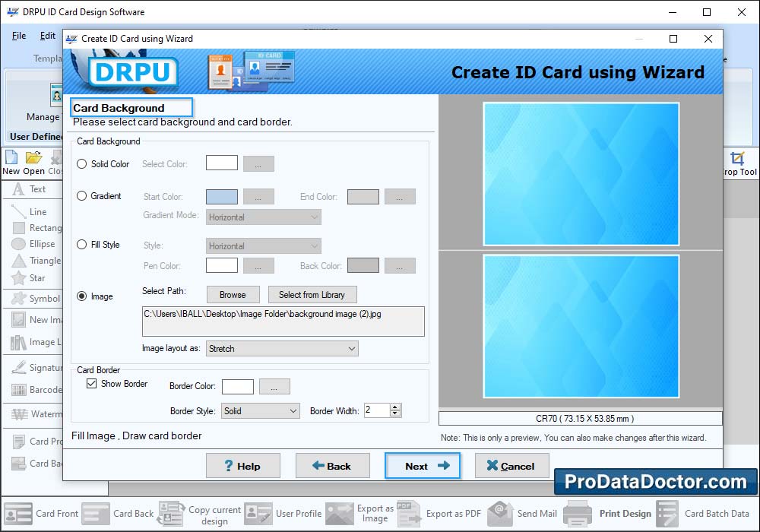The height and width of the screenshot is (532, 760).
Task: Select the Crop Tool icon
Action: [737, 159]
